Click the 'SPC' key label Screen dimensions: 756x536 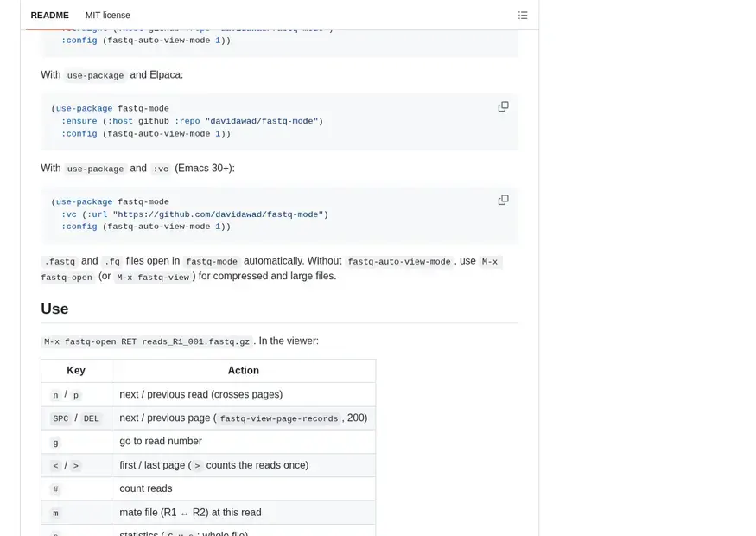pos(60,418)
